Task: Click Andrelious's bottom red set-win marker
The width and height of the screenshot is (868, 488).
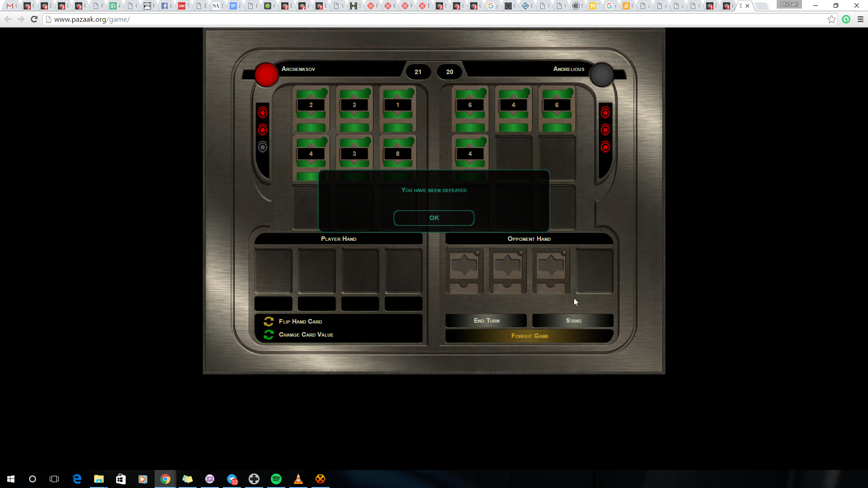Action: [x=605, y=147]
